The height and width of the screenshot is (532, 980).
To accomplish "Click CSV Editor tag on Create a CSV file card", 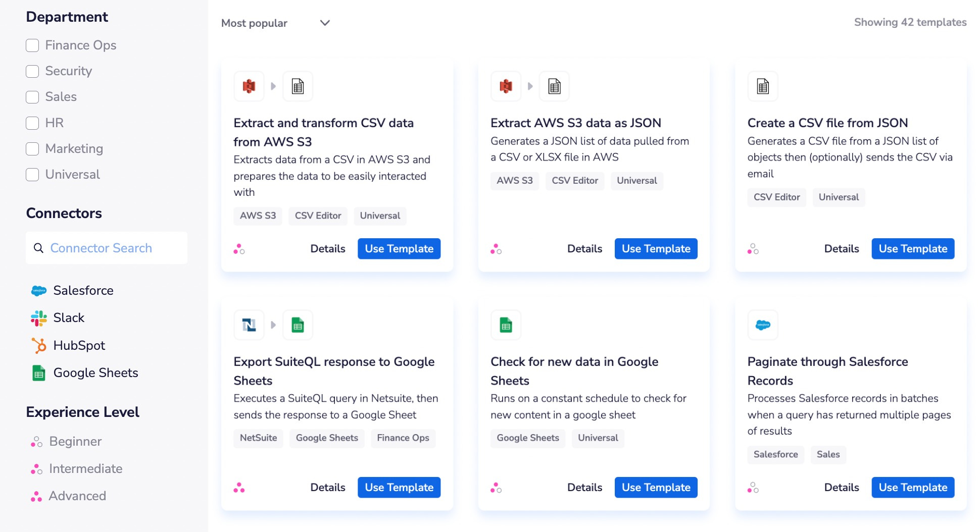I will coord(776,197).
